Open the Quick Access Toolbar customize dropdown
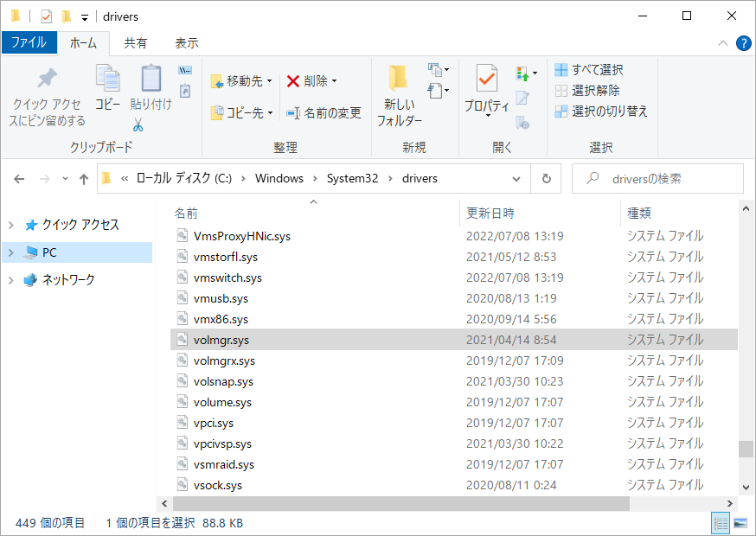The height and width of the screenshot is (536, 756). tap(85, 18)
